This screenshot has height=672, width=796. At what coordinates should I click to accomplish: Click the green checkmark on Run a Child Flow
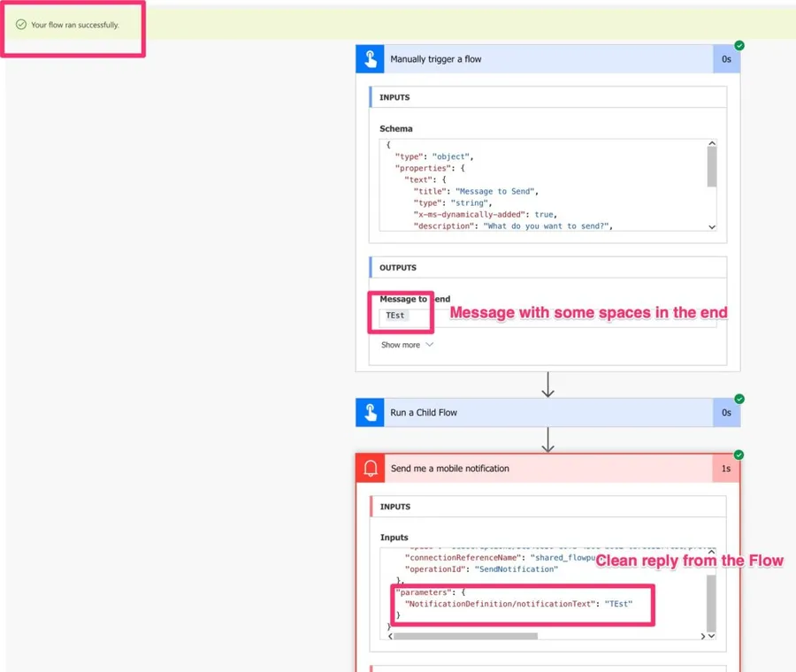[x=739, y=399]
